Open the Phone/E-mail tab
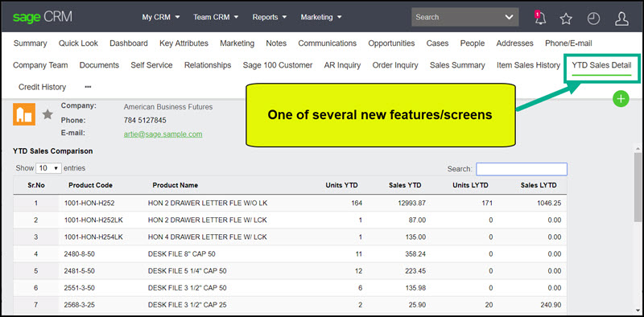 (x=568, y=43)
